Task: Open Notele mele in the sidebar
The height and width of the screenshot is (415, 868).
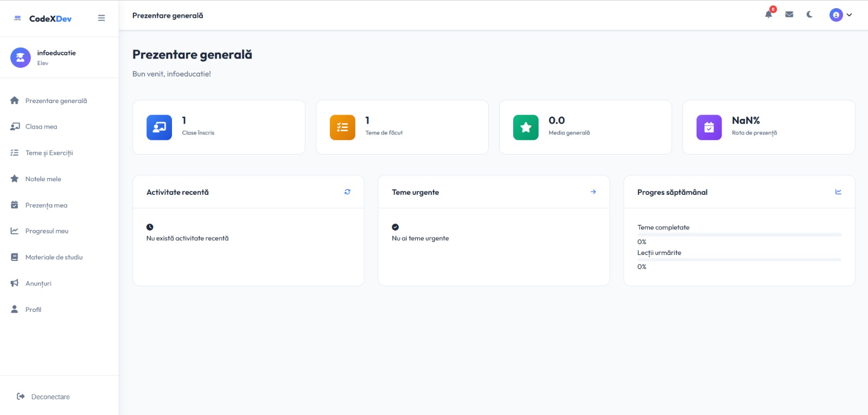Action: coord(59,179)
